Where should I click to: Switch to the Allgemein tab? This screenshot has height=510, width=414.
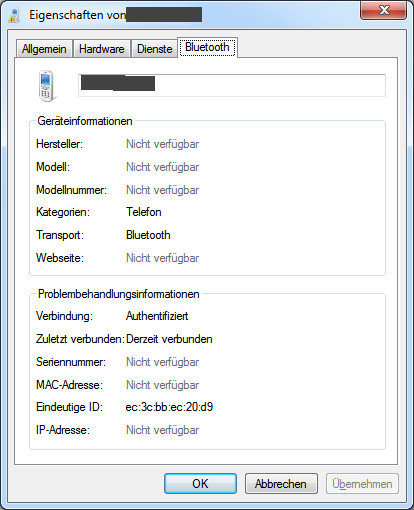click(x=44, y=49)
